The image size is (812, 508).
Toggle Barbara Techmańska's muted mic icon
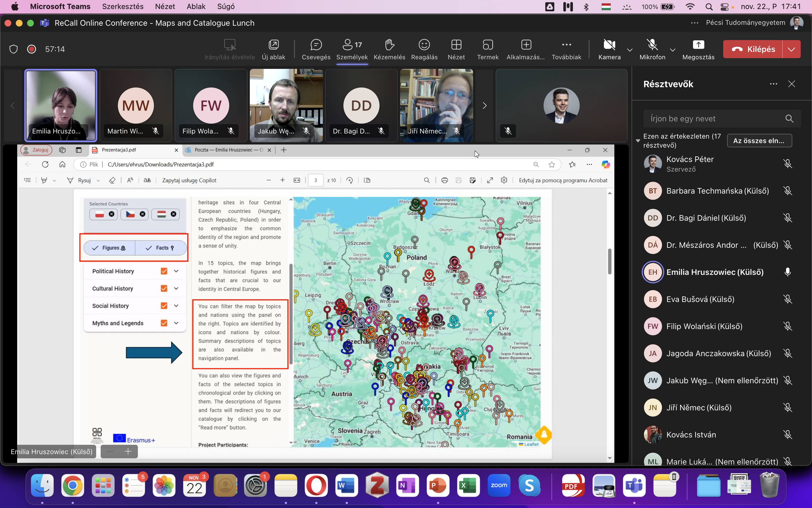[787, 191]
